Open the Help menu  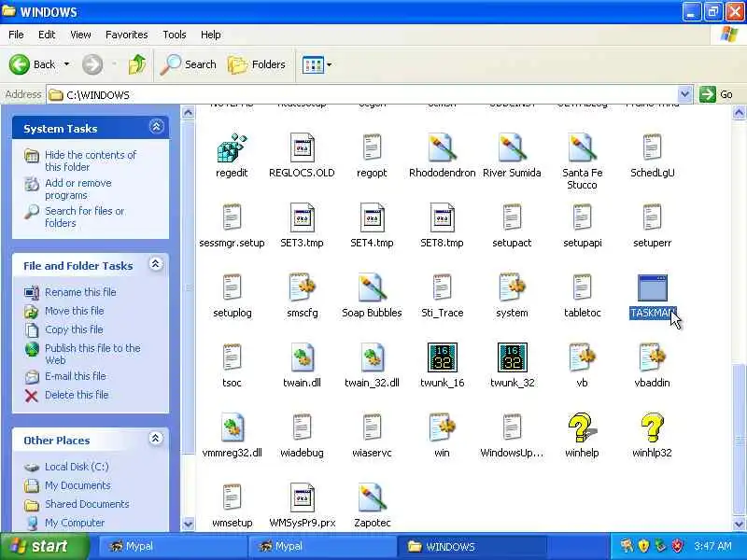(x=211, y=35)
